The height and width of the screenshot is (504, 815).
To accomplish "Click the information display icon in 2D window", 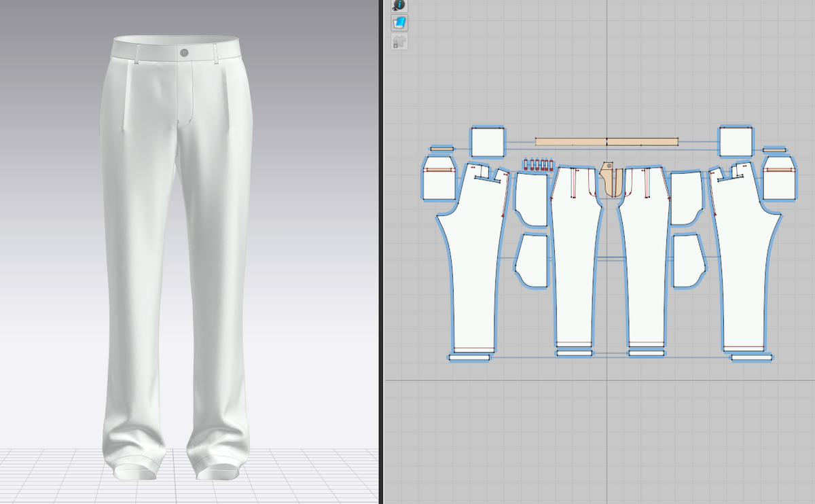I will [x=399, y=5].
